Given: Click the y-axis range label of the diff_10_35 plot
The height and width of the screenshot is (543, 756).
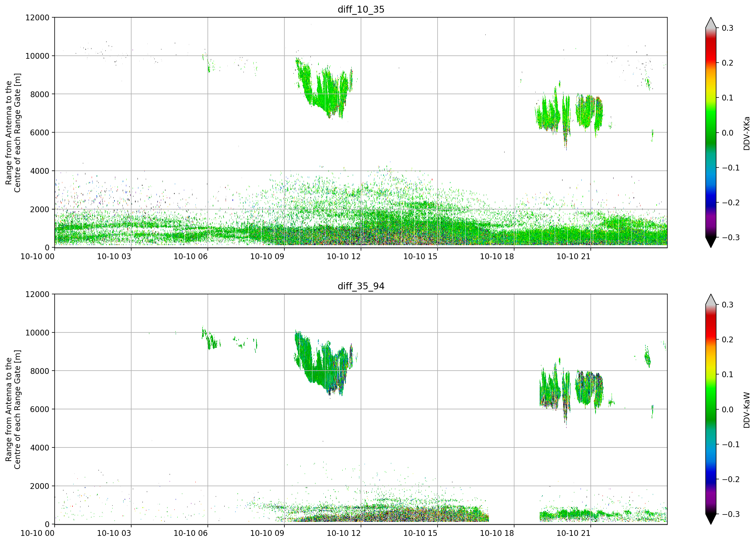Looking at the screenshot, I should point(13,133).
